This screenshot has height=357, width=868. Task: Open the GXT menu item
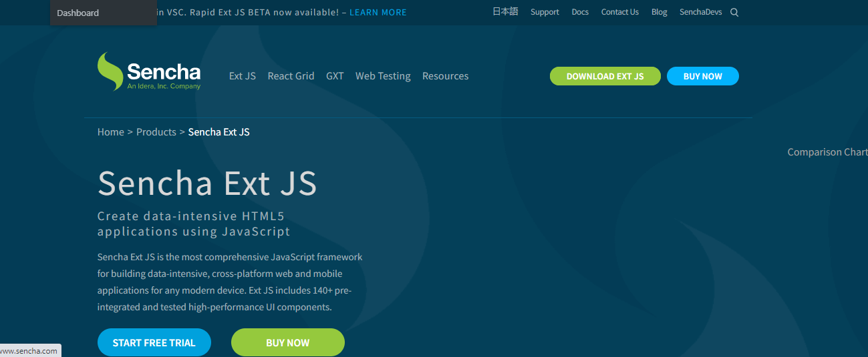coord(335,76)
